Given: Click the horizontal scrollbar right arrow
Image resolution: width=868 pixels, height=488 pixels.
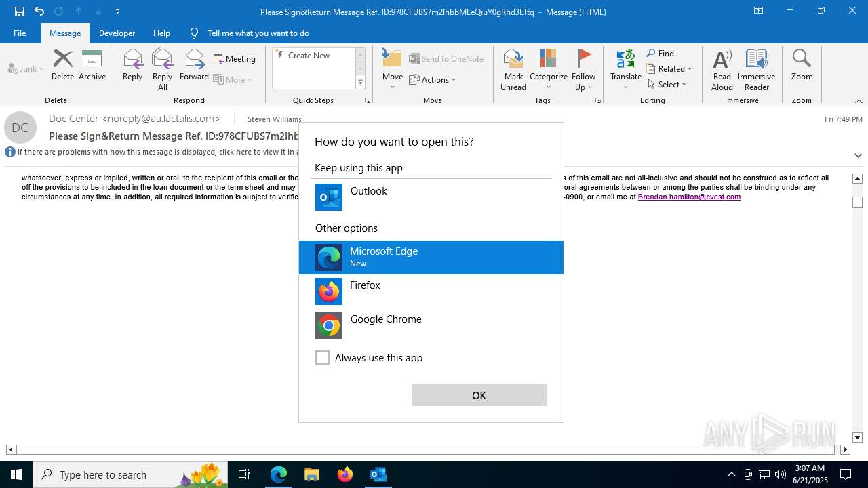Looking at the screenshot, I should [x=845, y=449].
